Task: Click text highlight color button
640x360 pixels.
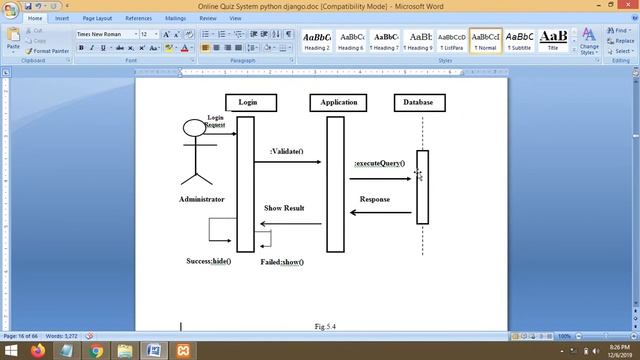Action: pyautogui.click(x=169, y=48)
